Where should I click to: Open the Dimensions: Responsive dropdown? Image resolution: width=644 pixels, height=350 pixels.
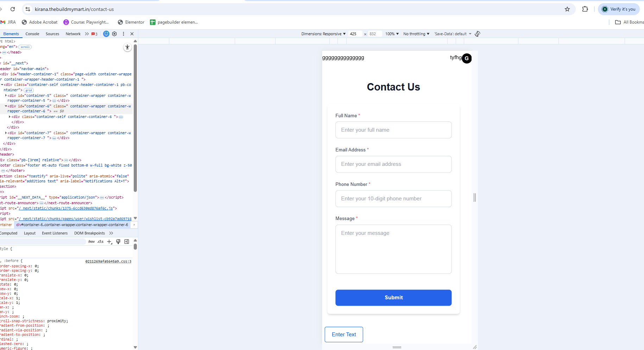click(323, 34)
